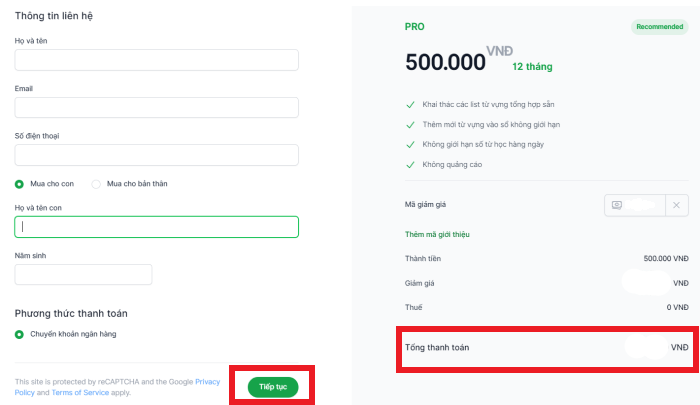This screenshot has height=405, width=700.
Task: Click the 'Tiếp tục' button
Action: click(273, 387)
